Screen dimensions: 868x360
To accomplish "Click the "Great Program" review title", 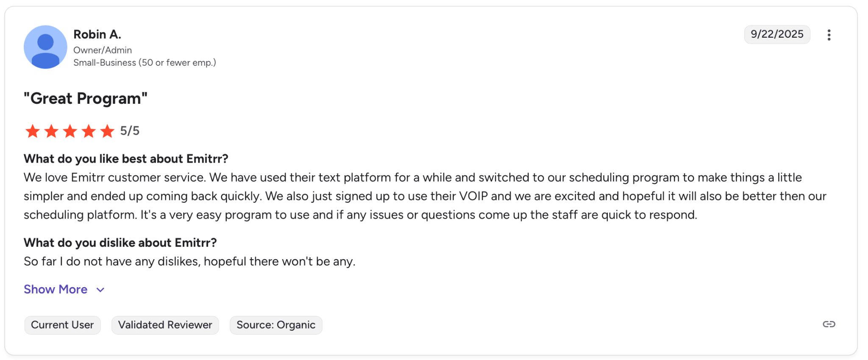I will click(x=86, y=98).
